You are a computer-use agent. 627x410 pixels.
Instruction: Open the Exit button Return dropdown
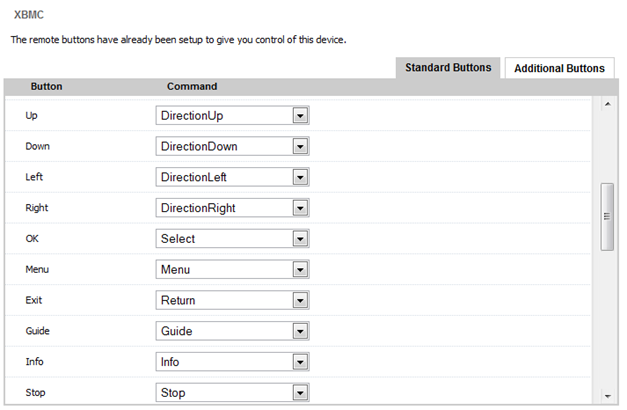[x=299, y=300]
